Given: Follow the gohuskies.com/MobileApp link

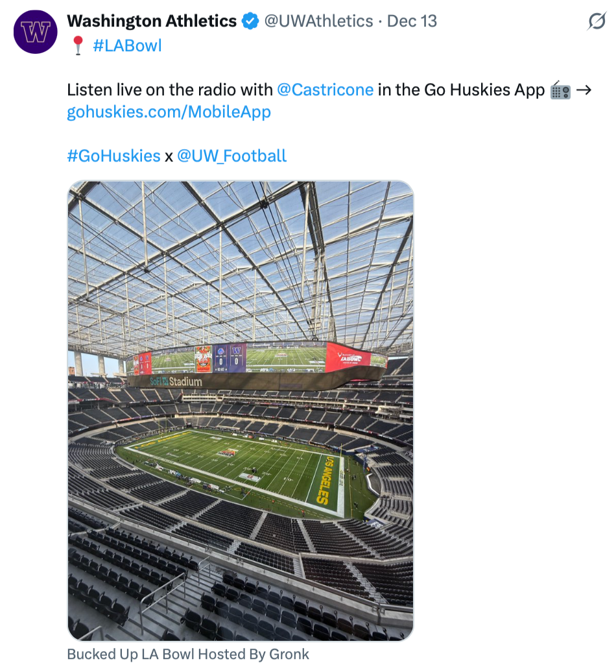Looking at the screenshot, I should (x=169, y=112).
